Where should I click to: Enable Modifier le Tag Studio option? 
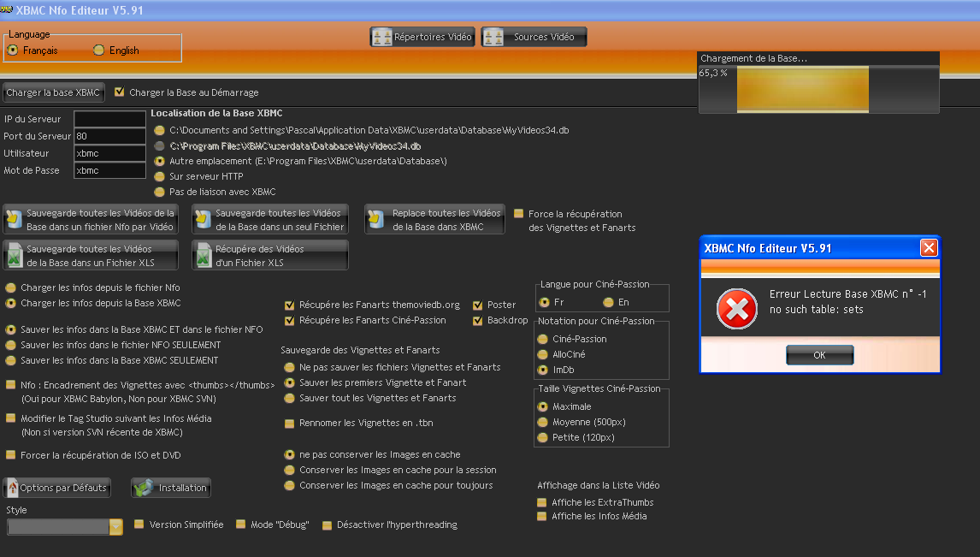point(10,418)
